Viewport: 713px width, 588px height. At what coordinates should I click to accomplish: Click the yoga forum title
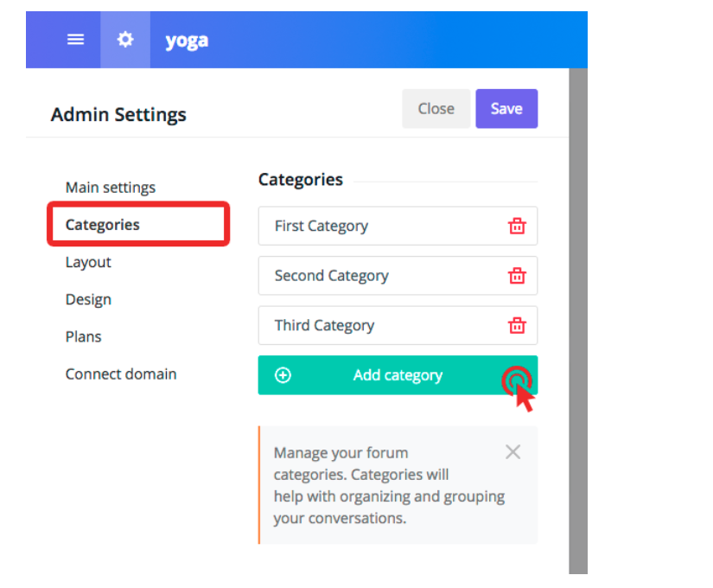pyautogui.click(x=187, y=40)
